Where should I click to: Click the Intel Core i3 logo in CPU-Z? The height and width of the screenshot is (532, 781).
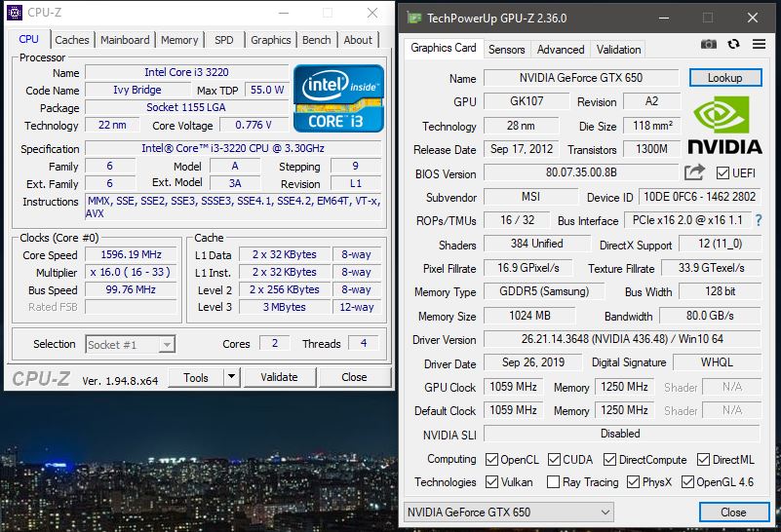coord(338,98)
